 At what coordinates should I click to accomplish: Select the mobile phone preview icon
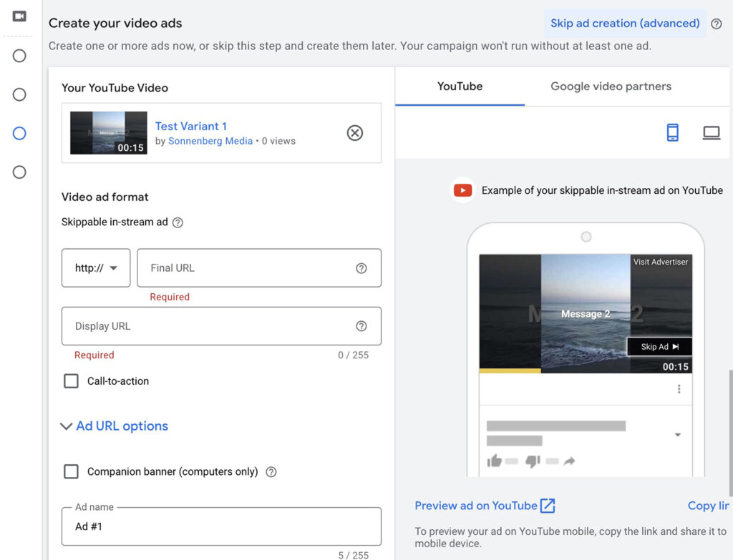click(x=672, y=132)
